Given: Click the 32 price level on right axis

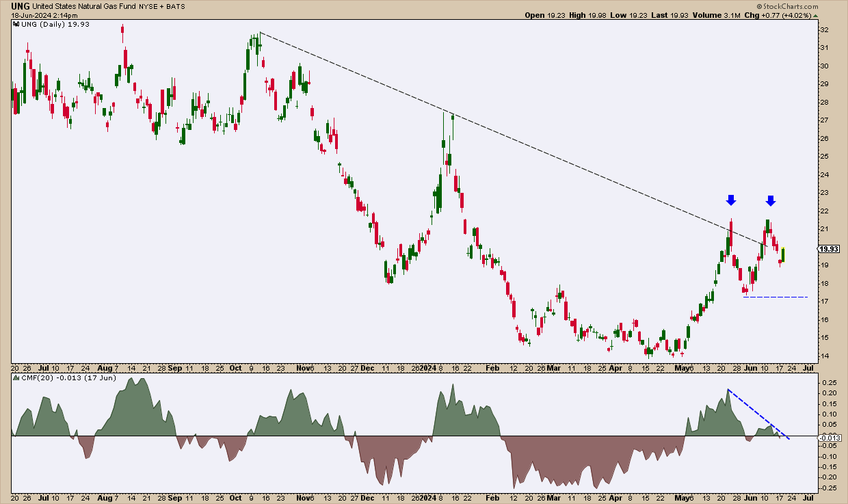Looking at the screenshot, I should pos(824,30).
